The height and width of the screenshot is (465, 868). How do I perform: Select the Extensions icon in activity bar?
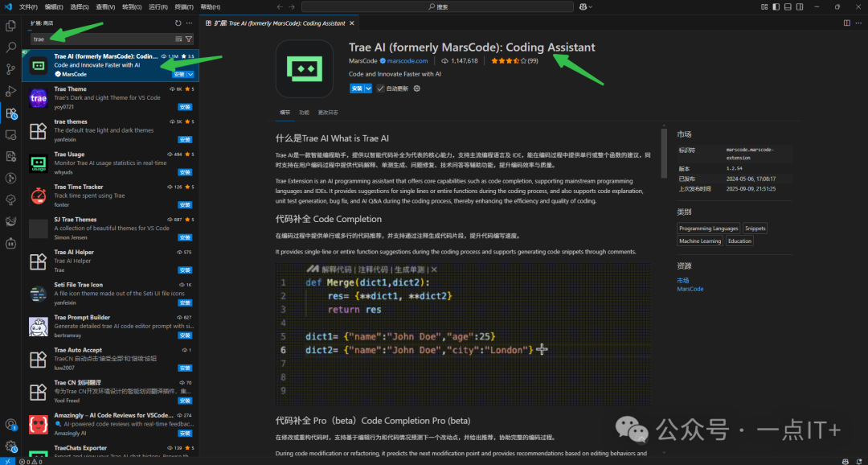click(x=10, y=113)
